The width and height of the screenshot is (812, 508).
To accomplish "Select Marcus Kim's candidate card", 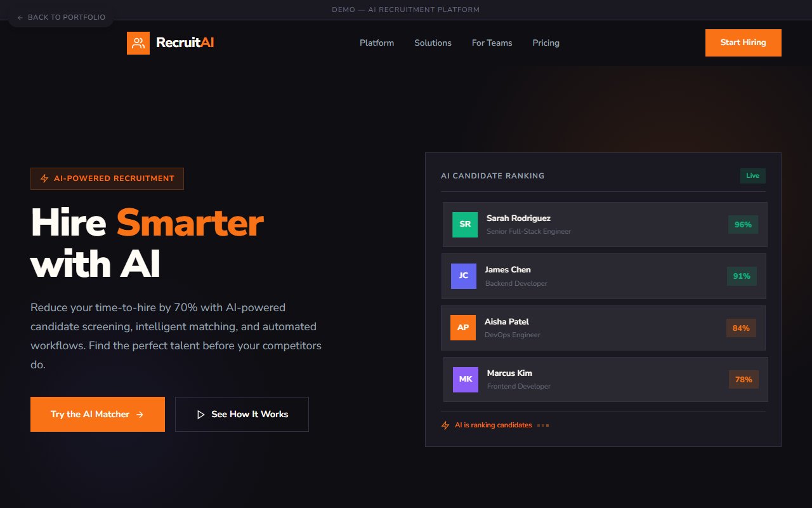I will click(x=604, y=378).
